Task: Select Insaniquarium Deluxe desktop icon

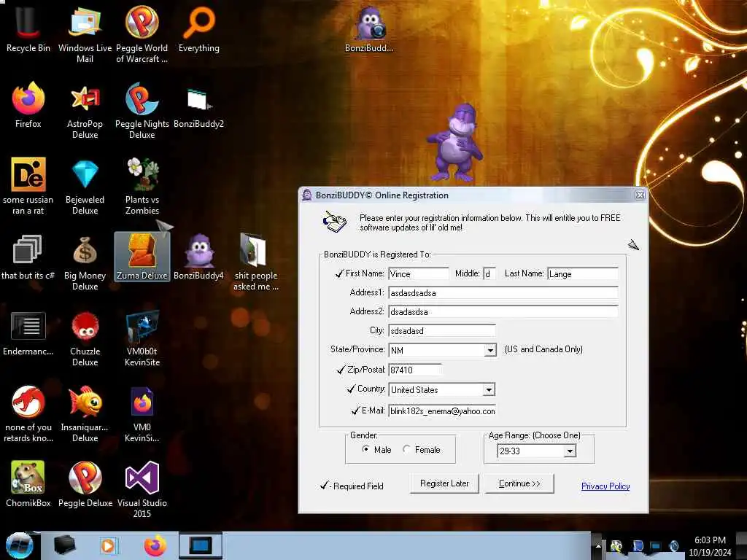Action: pyautogui.click(x=85, y=413)
